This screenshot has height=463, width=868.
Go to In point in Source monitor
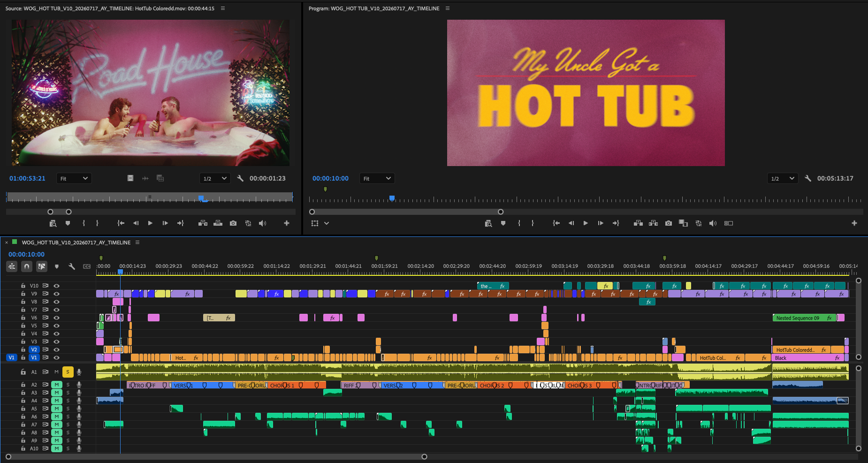click(121, 223)
